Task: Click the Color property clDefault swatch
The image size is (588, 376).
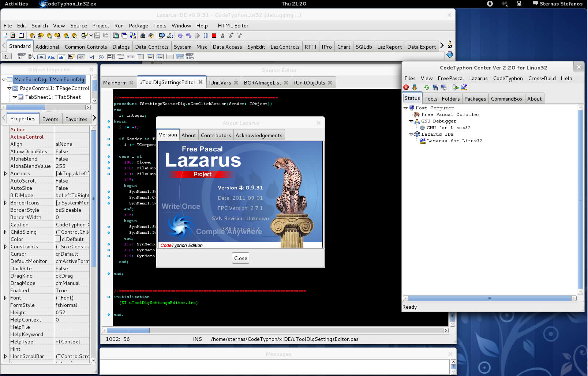Action: tap(57, 239)
